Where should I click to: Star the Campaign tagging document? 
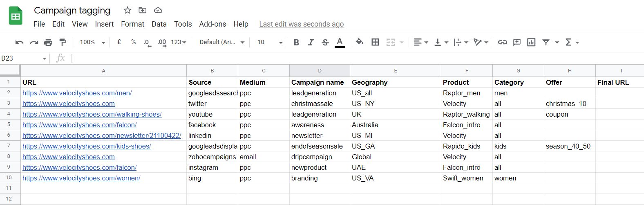[x=127, y=10]
